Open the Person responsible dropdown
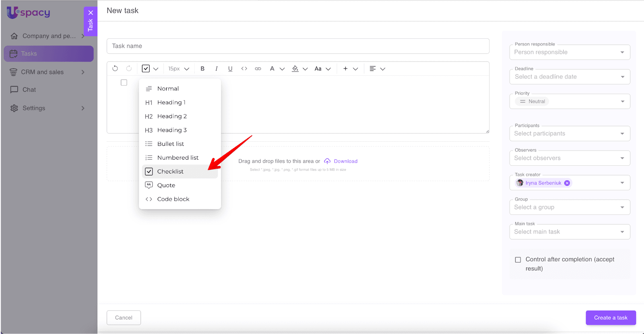This screenshot has height=334, width=644. pos(570,52)
